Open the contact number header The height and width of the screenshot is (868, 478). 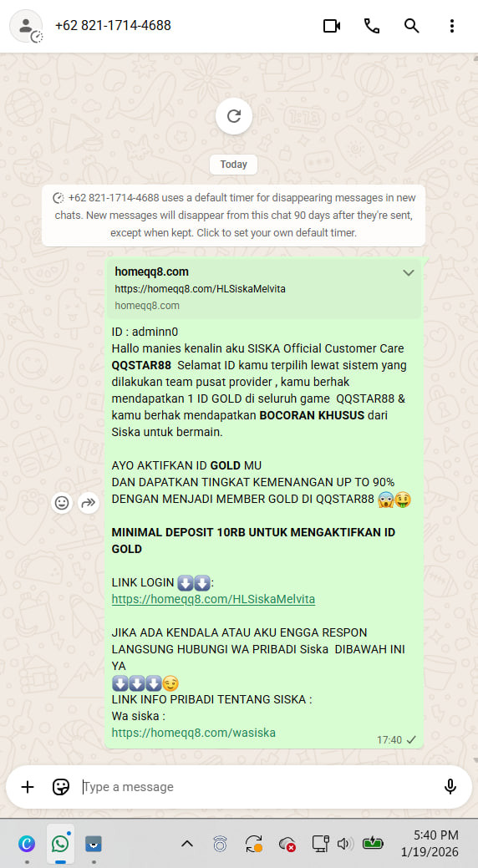(x=113, y=25)
